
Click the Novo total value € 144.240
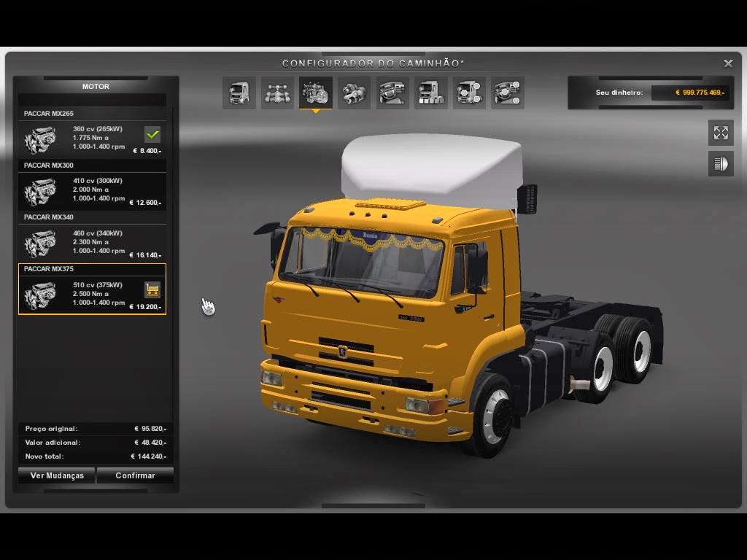(149, 456)
